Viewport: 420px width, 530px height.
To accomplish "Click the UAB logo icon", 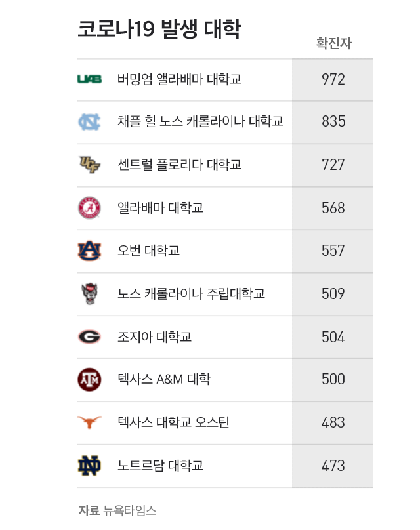I will [x=89, y=79].
